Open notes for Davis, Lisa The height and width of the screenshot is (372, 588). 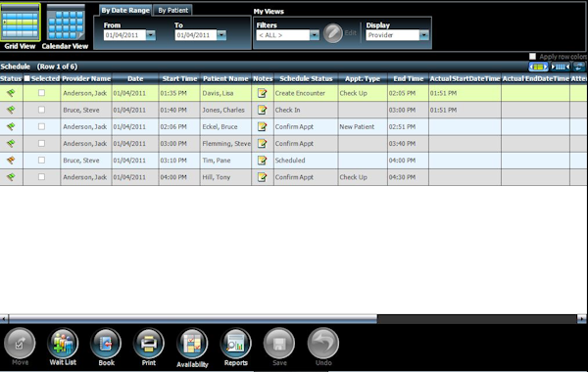pyautogui.click(x=262, y=93)
